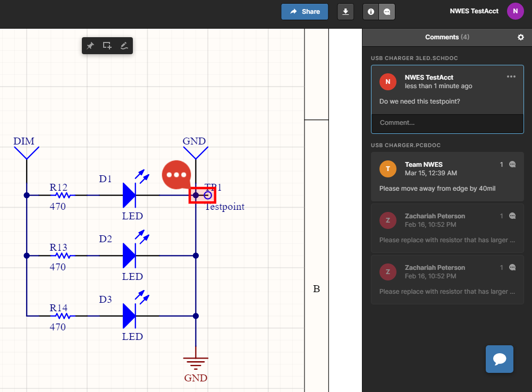Image resolution: width=532 pixels, height=392 pixels.
Task: Click the red comment bubble marker on schematic
Action: point(176,175)
